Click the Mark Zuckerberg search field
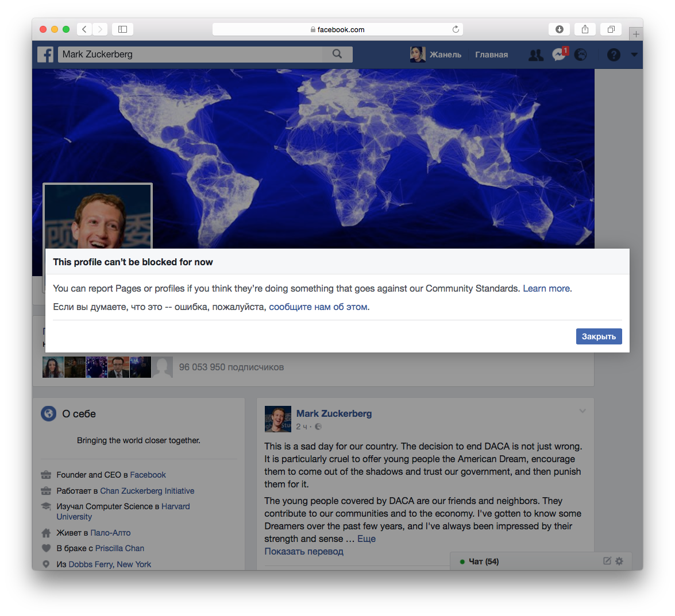This screenshot has height=616, width=675. (x=190, y=54)
